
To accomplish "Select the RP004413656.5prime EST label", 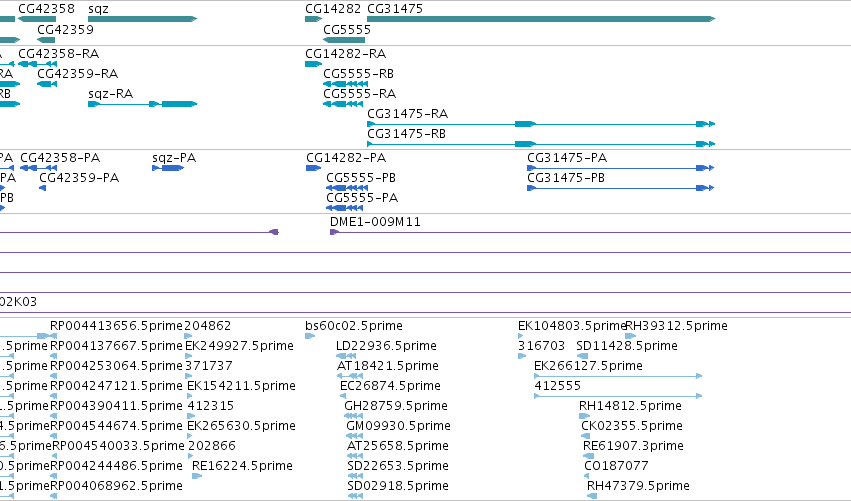I will tap(116, 326).
